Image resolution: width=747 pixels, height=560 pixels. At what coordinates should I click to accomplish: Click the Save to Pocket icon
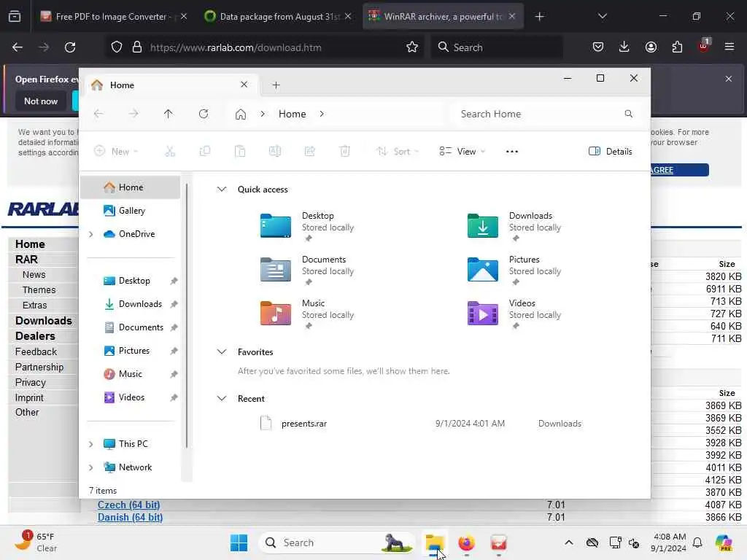click(x=598, y=47)
